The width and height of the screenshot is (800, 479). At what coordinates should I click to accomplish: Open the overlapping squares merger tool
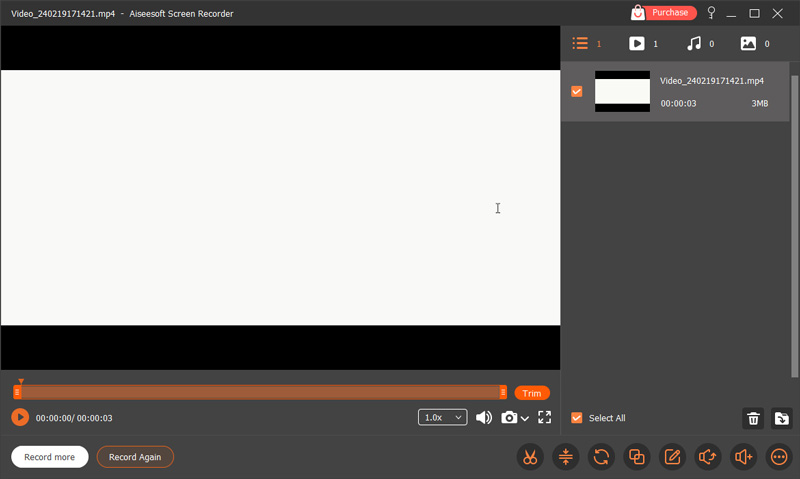pyautogui.click(x=636, y=457)
